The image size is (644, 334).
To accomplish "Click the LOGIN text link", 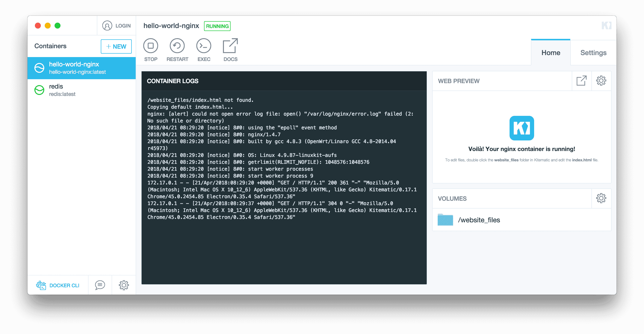I will click(123, 26).
